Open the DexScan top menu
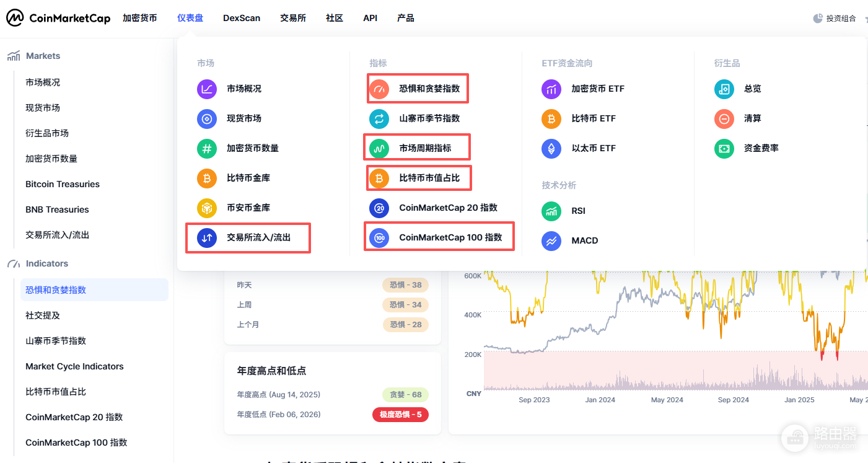Viewport: 868px width, 463px height. pyautogui.click(x=242, y=18)
